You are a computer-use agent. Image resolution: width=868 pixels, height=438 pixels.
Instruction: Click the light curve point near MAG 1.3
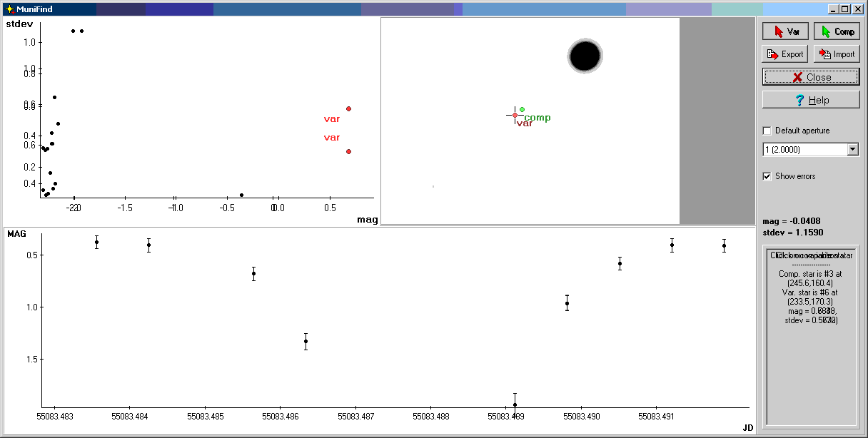coord(306,341)
